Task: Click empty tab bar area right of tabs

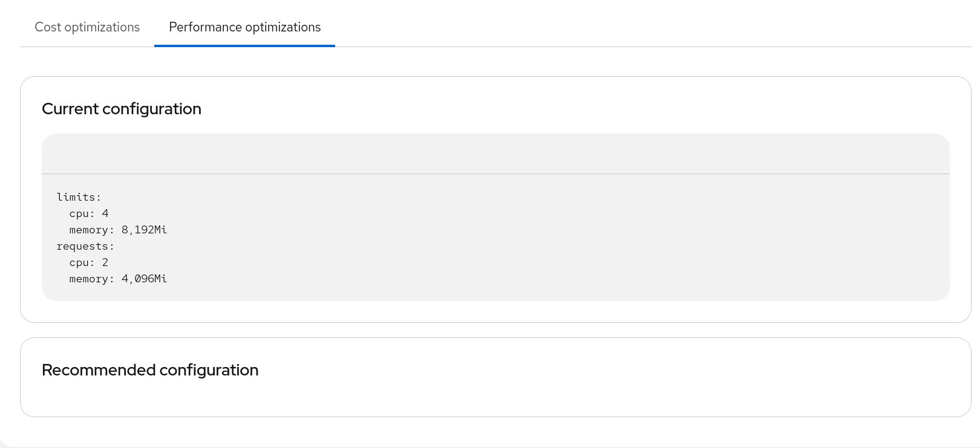Action: (x=605, y=27)
